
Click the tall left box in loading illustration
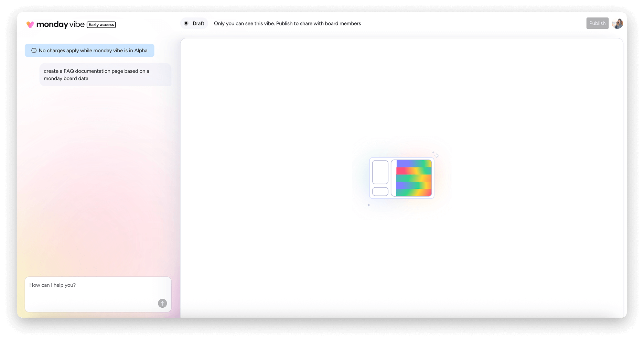pos(380,172)
